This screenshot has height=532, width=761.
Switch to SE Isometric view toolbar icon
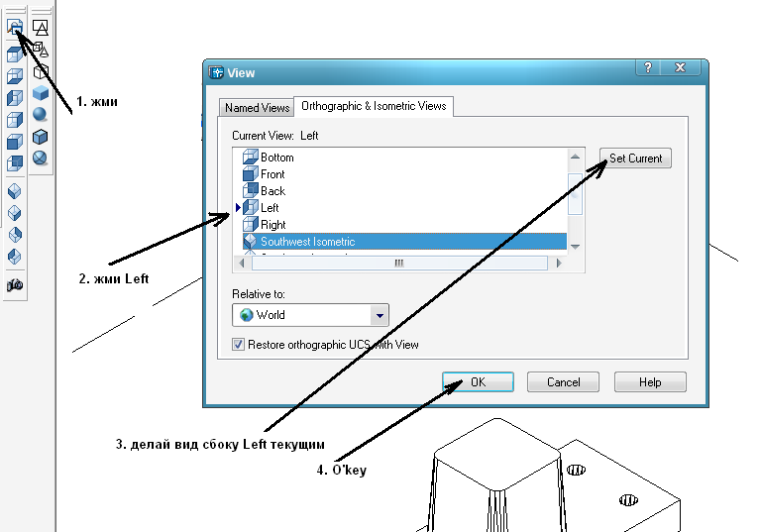pyautogui.click(x=15, y=213)
